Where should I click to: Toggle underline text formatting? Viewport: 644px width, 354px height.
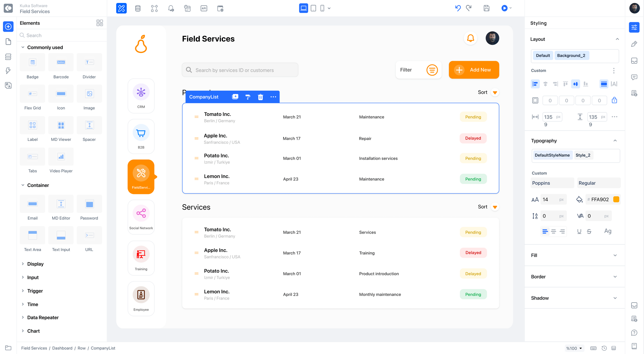coord(579,231)
